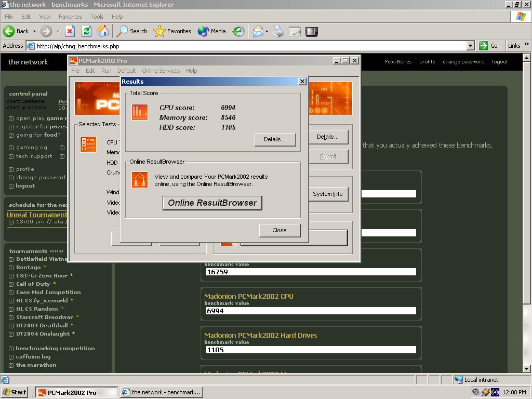Open the IE Tools menu
This screenshot has height=399, width=532.
(x=97, y=17)
